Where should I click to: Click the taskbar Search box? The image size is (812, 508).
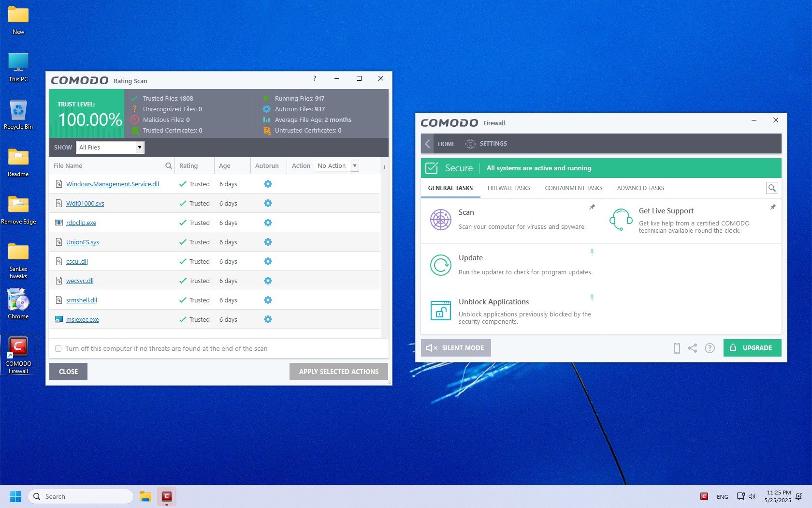81,496
